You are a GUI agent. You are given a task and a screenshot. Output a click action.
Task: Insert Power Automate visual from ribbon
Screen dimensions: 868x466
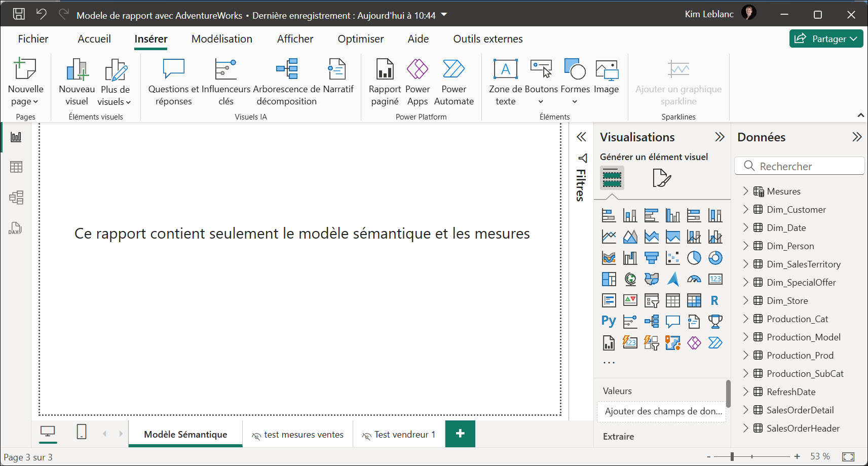click(x=454, y=82)
